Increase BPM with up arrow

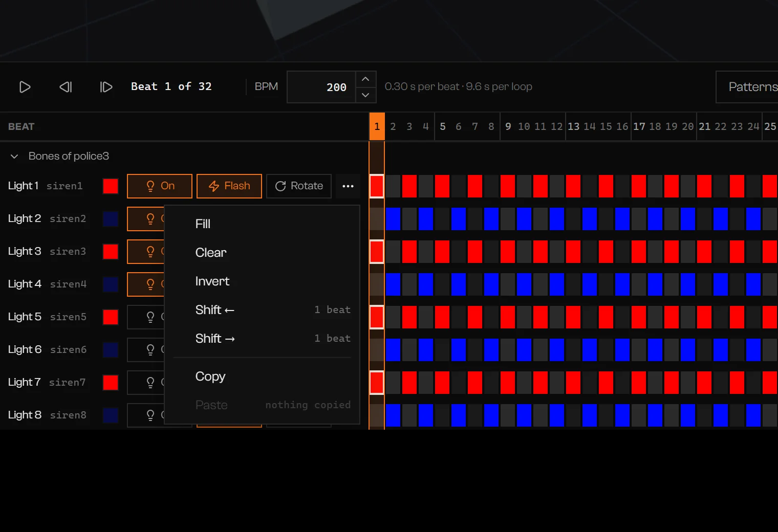(x=365, y=79)
